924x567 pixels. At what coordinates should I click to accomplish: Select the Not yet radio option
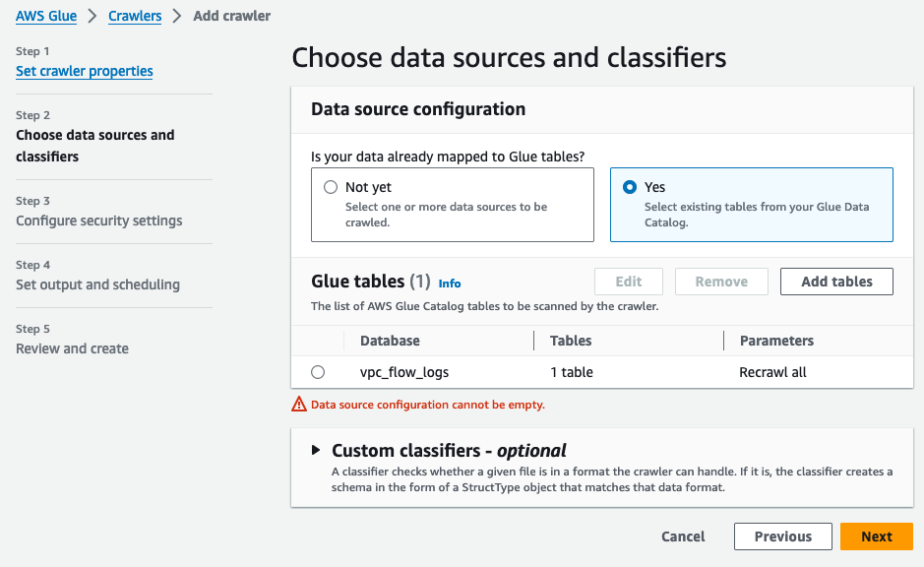[331, 187]
